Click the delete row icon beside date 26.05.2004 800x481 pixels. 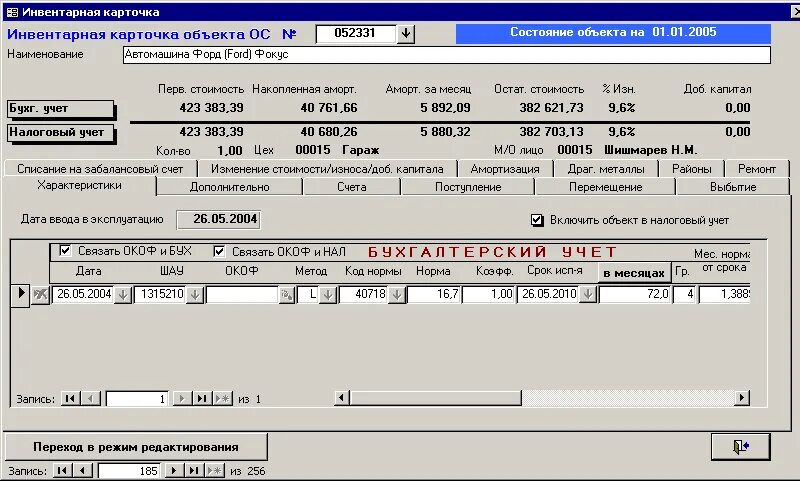click(40, 294)
